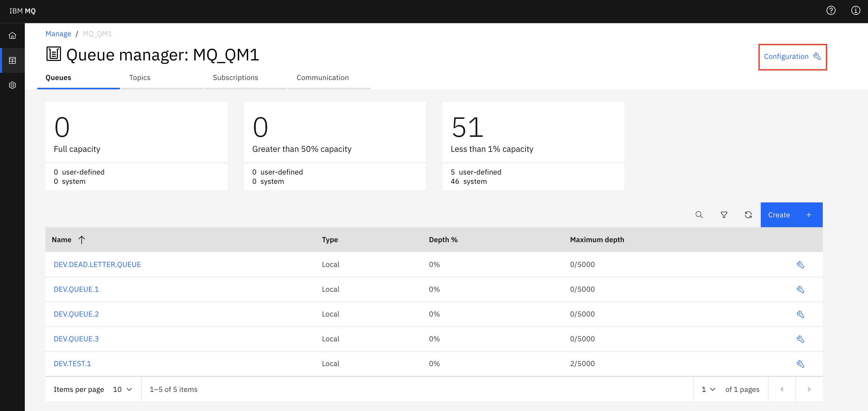Click the Manage table icon in sidebar
The image size is (868, 411).
pos(12,61)
